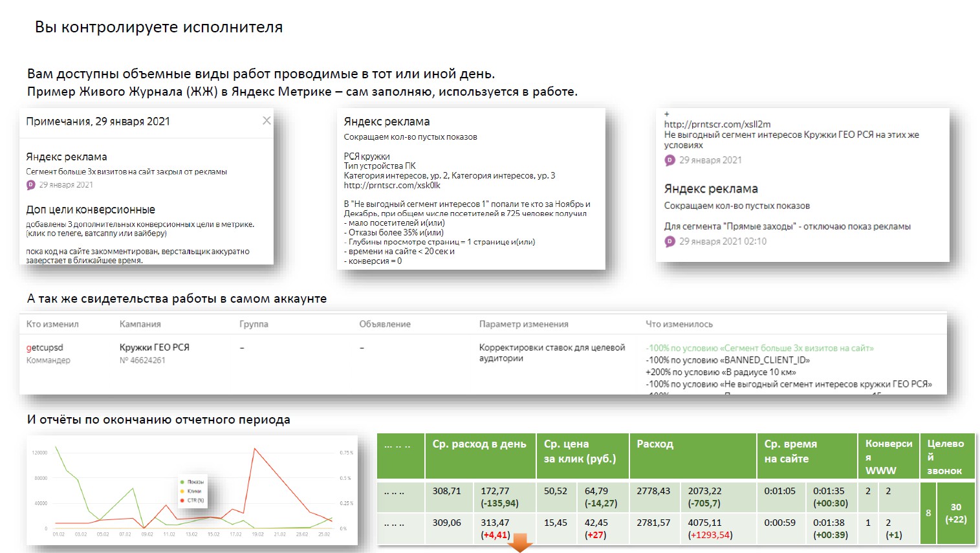
Task: Click the Доп цели конверсионные note heading
Action: pyautogui.click(x=91, y=210)
